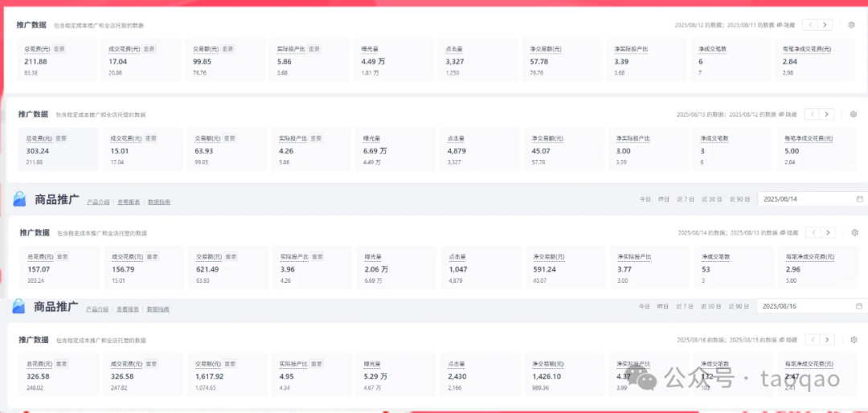Click calendar icon in the 2025/08/14 date field
Viewport: 868px width, 413px height.
click(859, 198)
